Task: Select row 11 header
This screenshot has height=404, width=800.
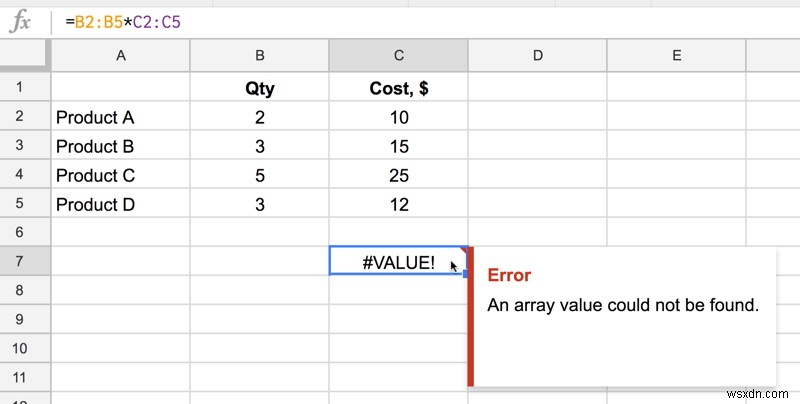Action: pyautogui.click(x=26, y=377)
